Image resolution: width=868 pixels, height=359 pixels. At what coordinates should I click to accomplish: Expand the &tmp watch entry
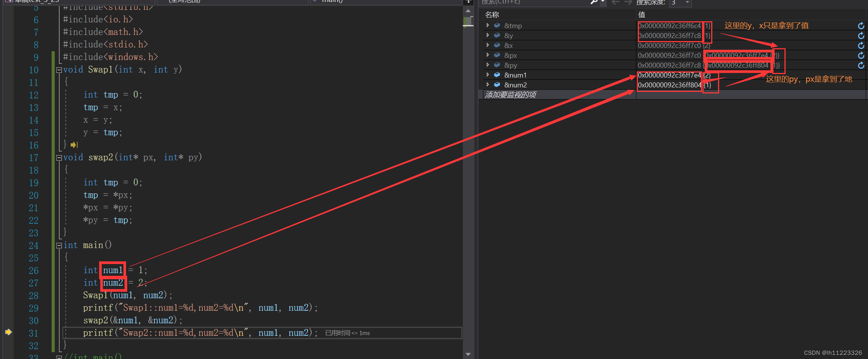488,25
